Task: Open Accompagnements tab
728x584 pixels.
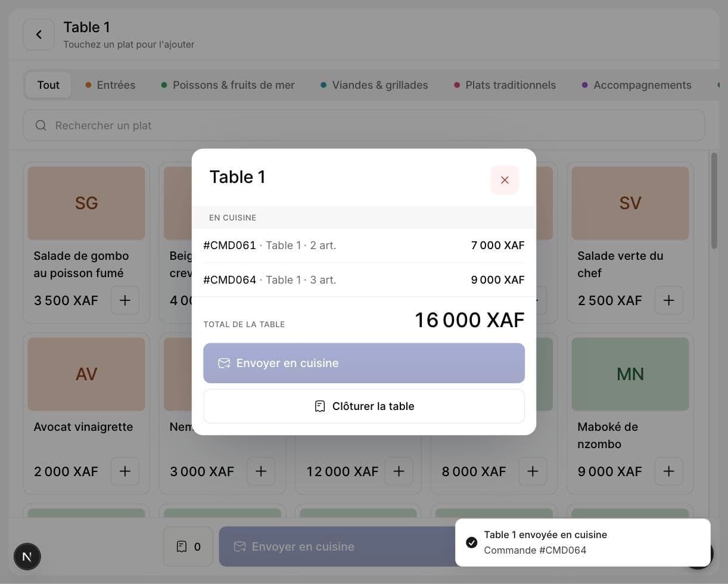Action: [x=637, y=85]
